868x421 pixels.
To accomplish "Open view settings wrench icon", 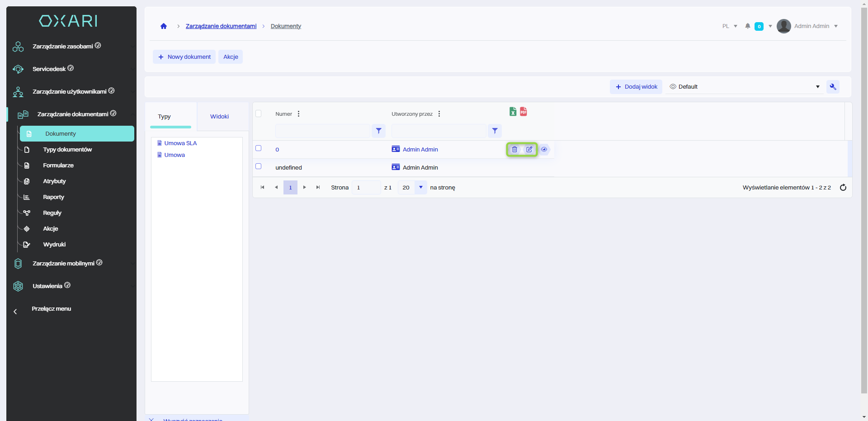I will [x=833, y=87].
